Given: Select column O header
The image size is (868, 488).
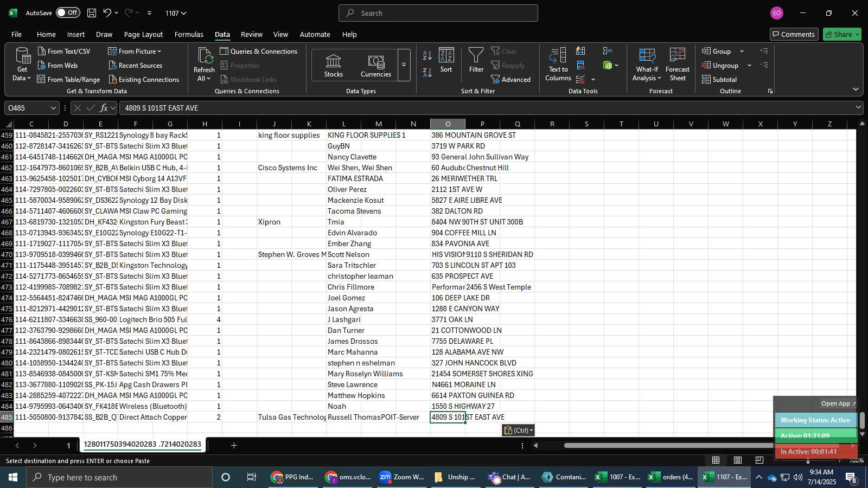Looking at the screenshot, I should point(448,124).
